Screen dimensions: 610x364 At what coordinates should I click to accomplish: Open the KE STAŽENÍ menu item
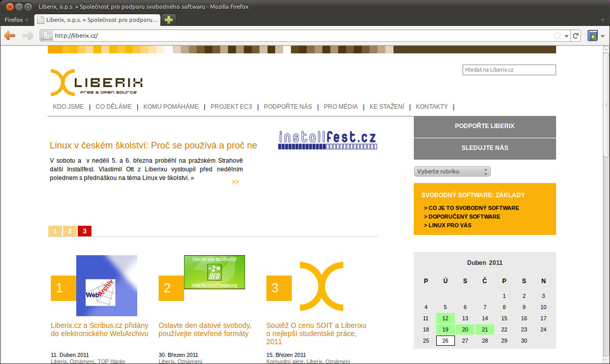coord(387,107)
